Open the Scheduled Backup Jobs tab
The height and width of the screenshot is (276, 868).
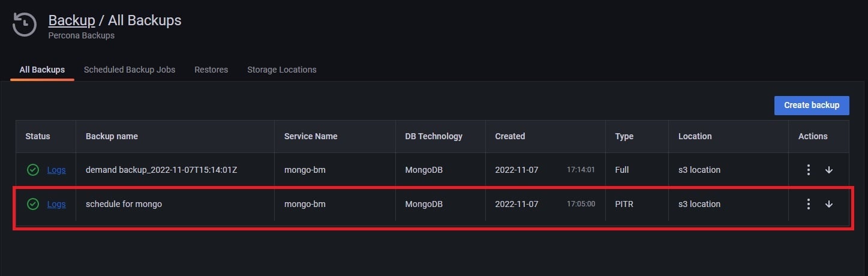click(x=130, y=70)
